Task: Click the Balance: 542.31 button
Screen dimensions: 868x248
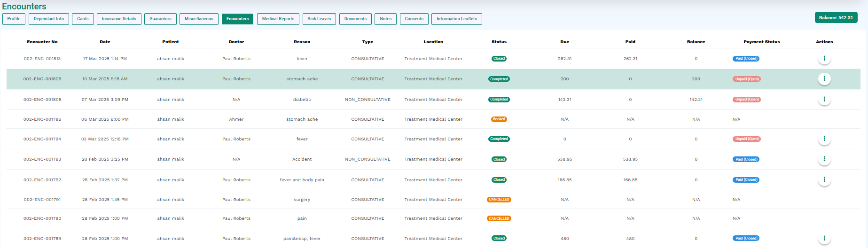Action: click(836, 18)
